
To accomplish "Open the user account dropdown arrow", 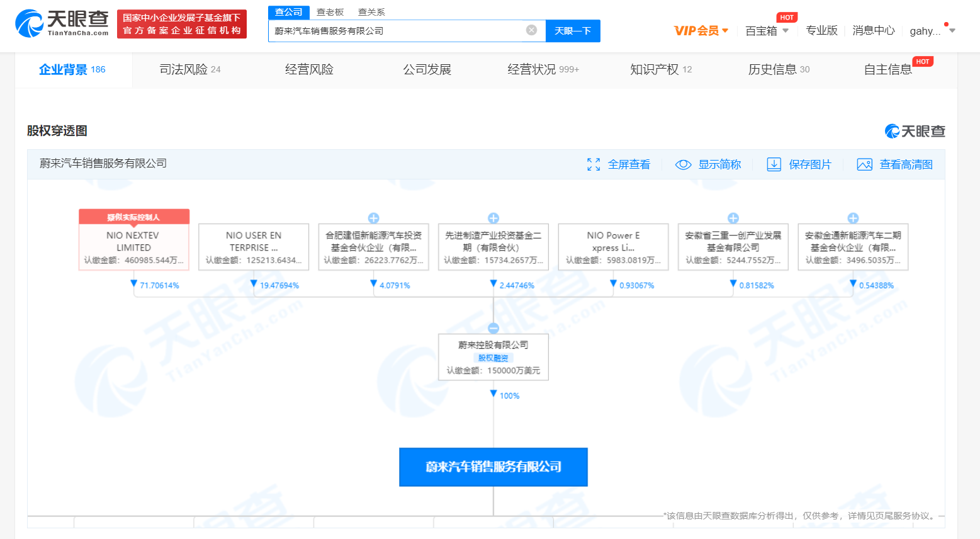I will 952,30.
